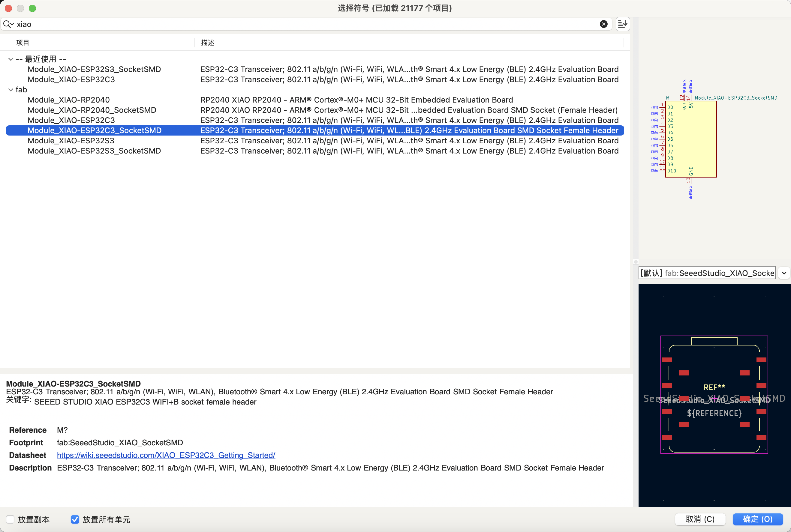This screenshot has width=791, height=532.
Task: Select recent Module_XIAO-ESP32C3 entry
Action: coord(315,79)
